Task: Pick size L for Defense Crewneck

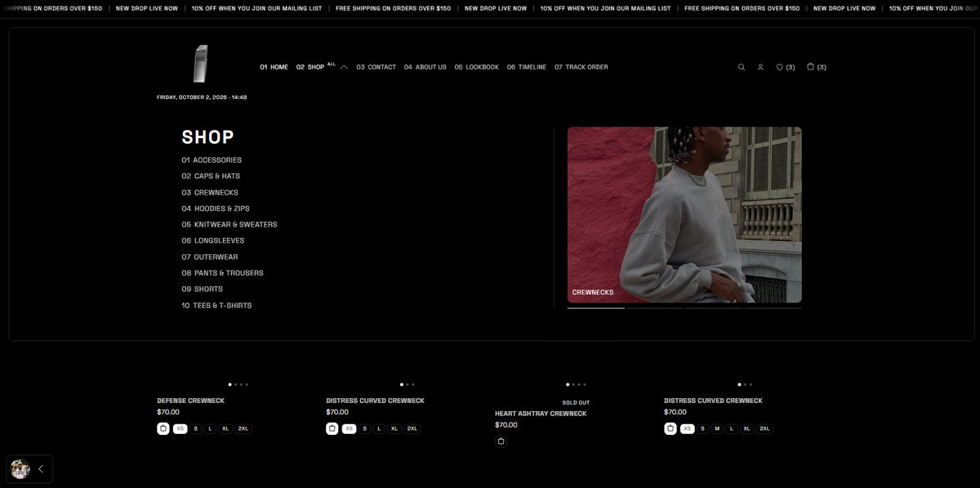Action: pos(210,428)
